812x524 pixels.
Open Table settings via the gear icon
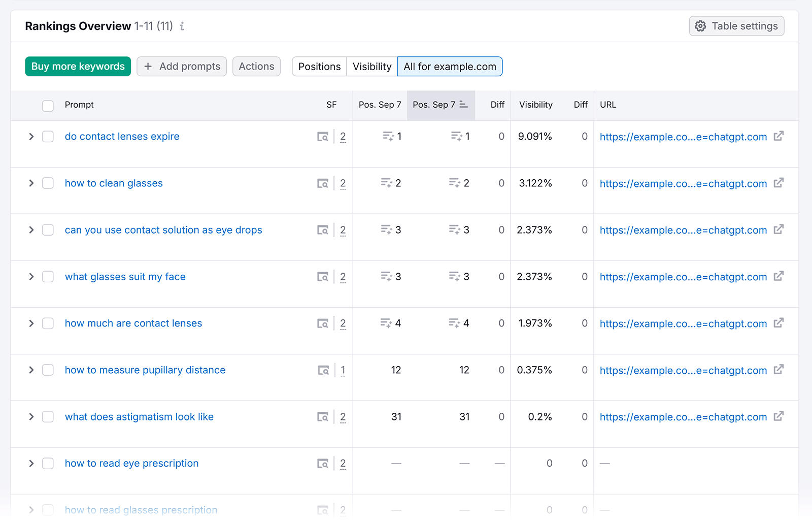coord(701,26)
